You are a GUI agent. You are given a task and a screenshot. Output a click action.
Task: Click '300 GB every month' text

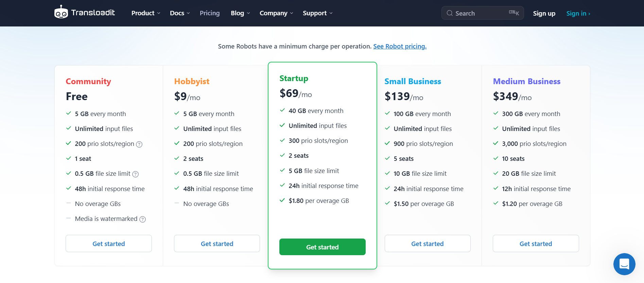[531, 114]
